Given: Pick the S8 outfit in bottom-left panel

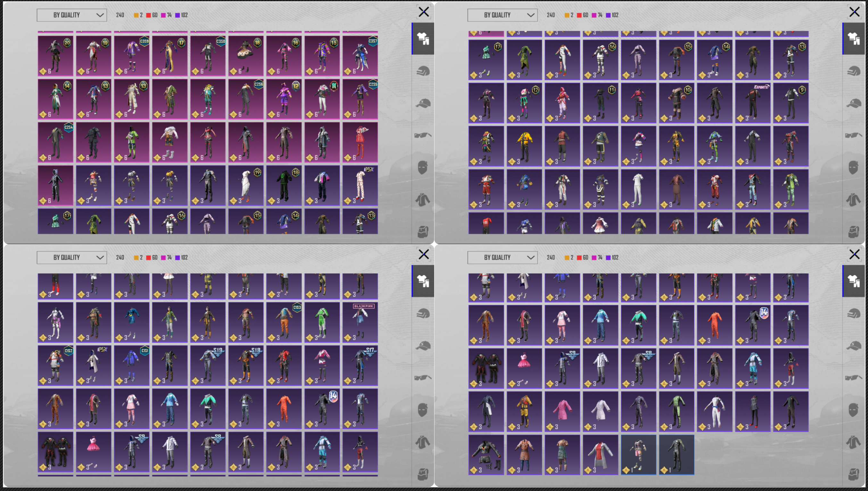Looking at the screenshot, I should (x=208, y=452).
